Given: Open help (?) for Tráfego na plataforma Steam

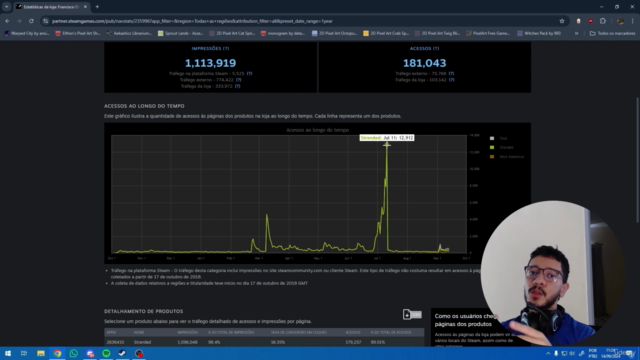Looking at the screenshot, I should 249,73.
